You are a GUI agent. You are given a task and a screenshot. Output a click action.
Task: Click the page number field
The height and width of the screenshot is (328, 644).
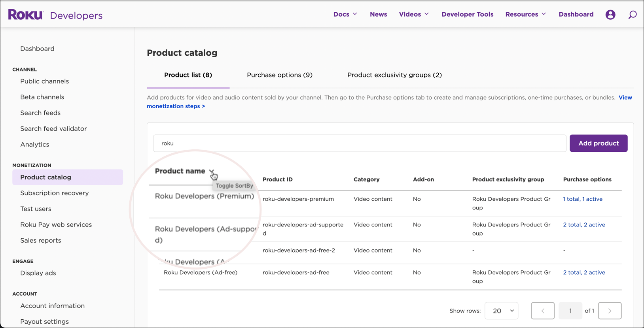pos(570,311)
